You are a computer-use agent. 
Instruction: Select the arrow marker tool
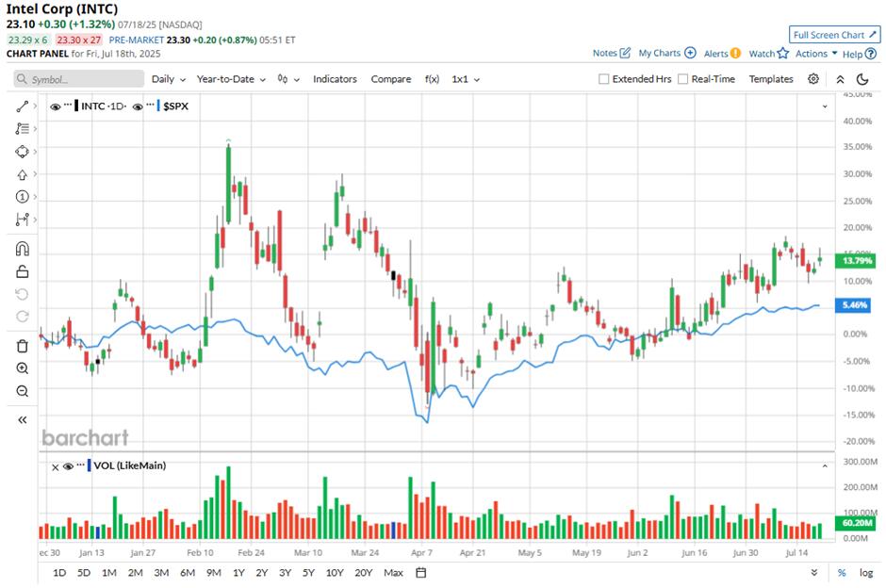tap(22, 174)
